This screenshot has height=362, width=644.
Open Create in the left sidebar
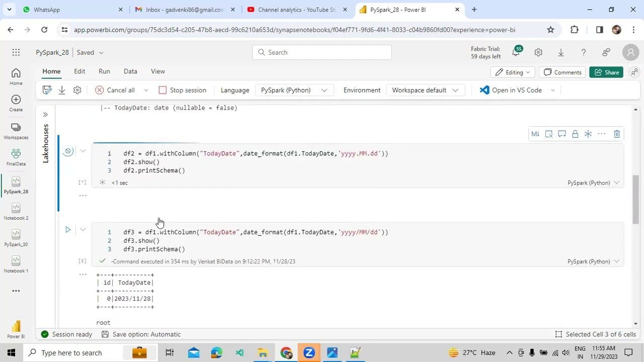click(16, 103)
